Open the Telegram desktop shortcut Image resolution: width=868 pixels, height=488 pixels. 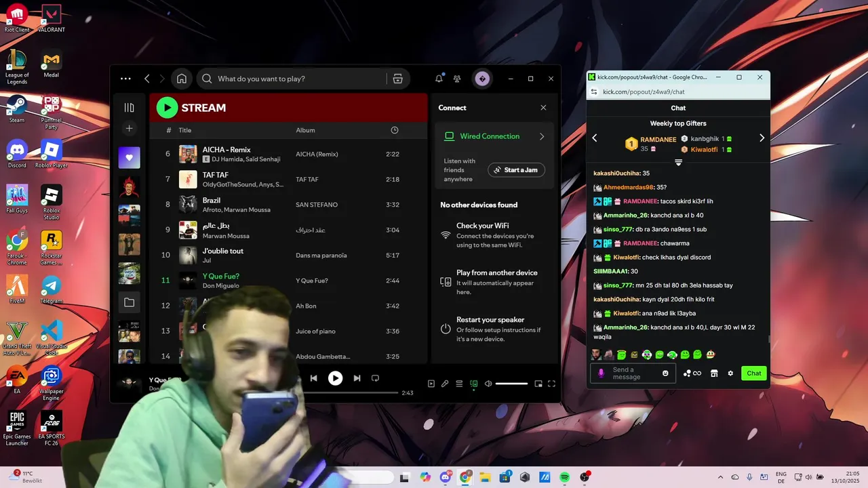(x=52, y=289)
